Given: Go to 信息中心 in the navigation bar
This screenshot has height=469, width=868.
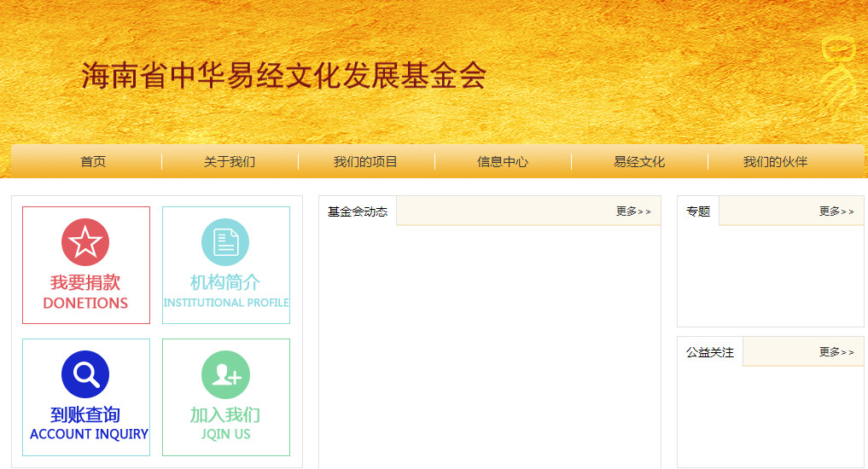Looking at the screenshot, I should pyautogui.click(x=503, y=161).
